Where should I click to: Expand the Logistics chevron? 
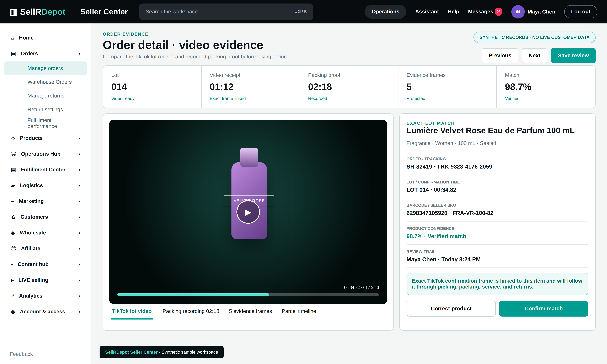click(x=79, y=186)
